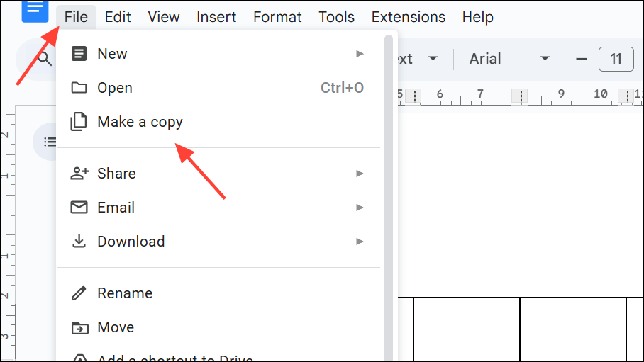Screen dimensions: 644x362
Task: Click the Make a copy icon
Action: click(x=79, y=122)
